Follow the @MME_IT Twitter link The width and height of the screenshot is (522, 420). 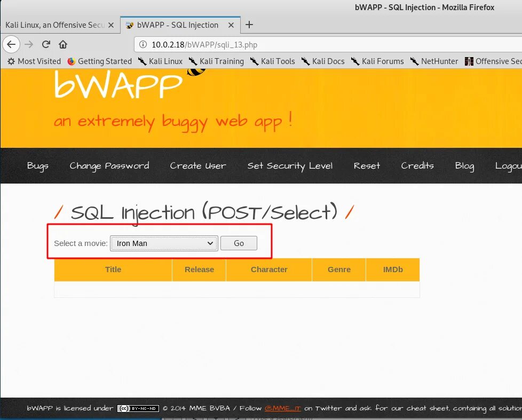click(283, 408)
